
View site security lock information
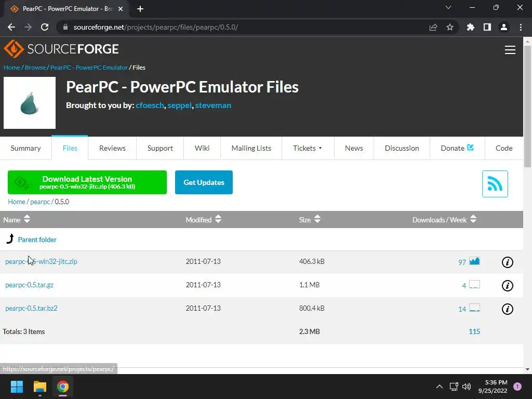pos(65,27)
